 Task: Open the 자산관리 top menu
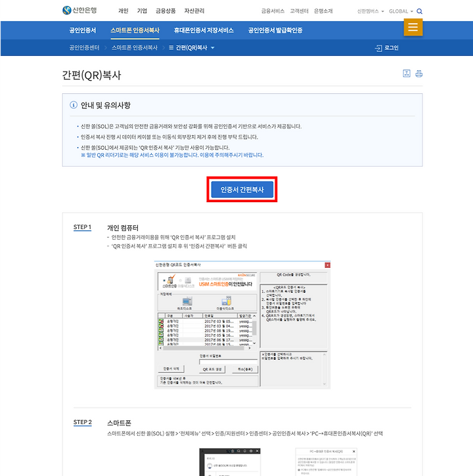click(194, 11)
